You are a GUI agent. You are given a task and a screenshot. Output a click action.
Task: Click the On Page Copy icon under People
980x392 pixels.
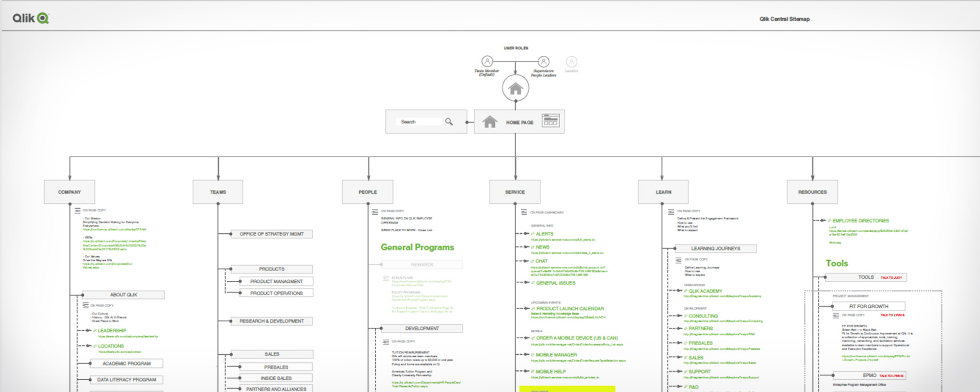[x=375, y=212]
